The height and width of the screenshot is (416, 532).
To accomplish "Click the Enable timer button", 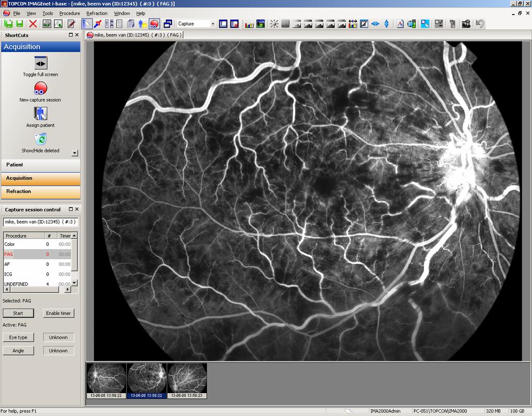I will tap(58, 313).
